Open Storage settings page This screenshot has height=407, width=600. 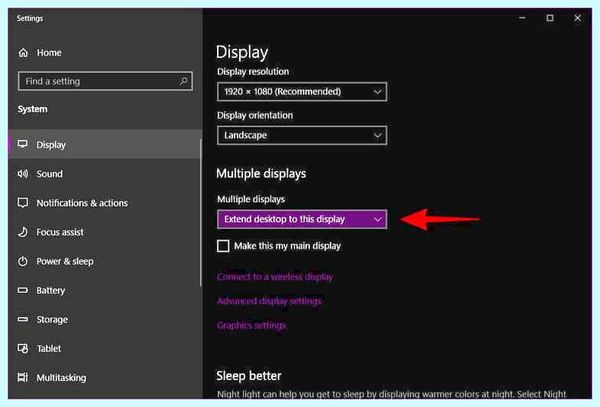(52, 319)
